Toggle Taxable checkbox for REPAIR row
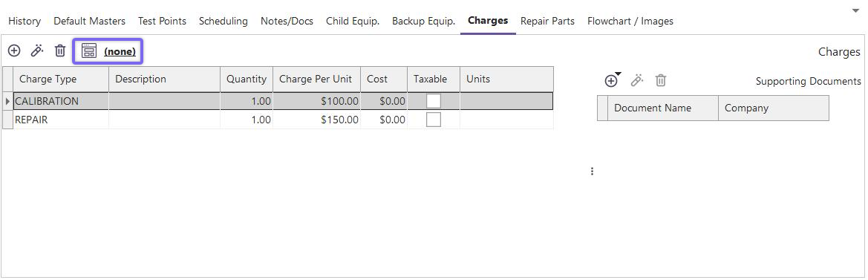868x280 pixels. click(x=434, y=120)
